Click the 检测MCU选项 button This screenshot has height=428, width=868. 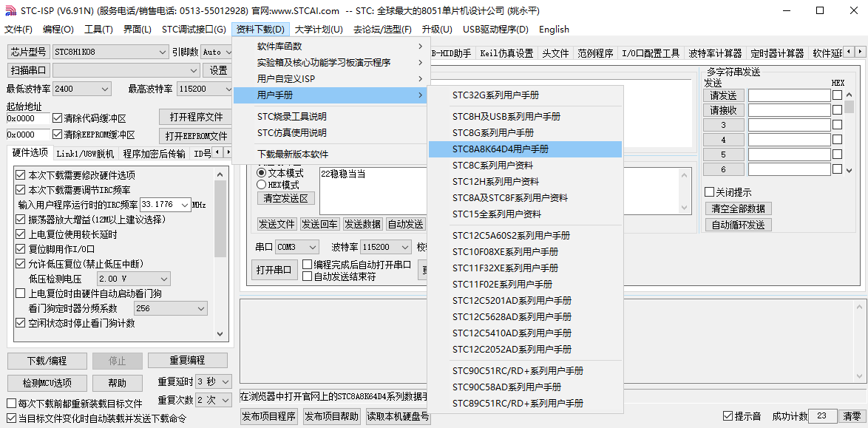pyautogui.click(x=47, y=383)
